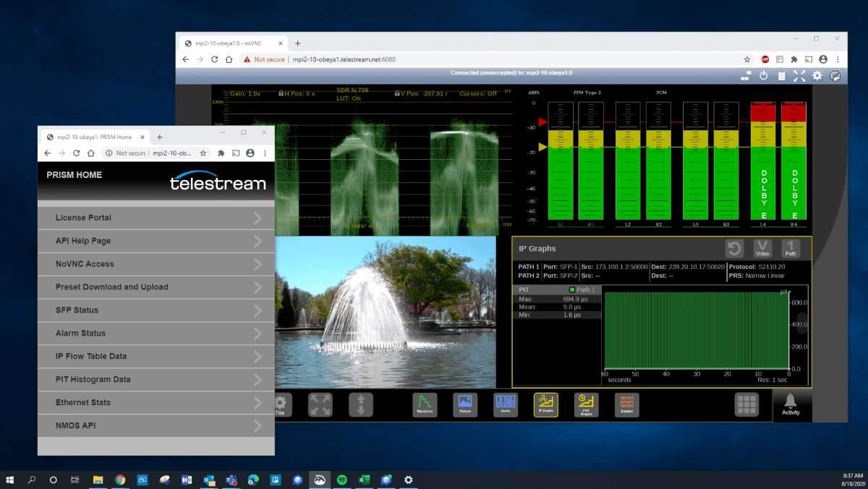Open the Windows Start menu
Screen dimensions: 868x489
point(10,480)
